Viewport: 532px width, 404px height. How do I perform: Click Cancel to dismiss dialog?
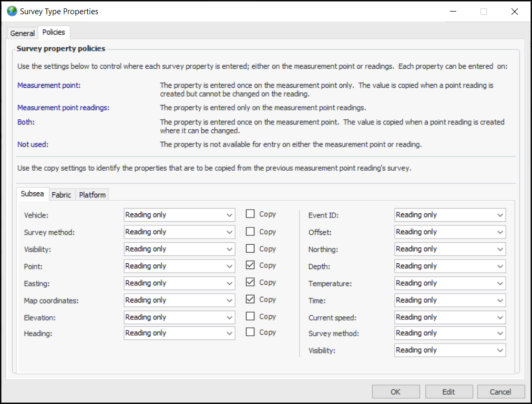point(500,392)
